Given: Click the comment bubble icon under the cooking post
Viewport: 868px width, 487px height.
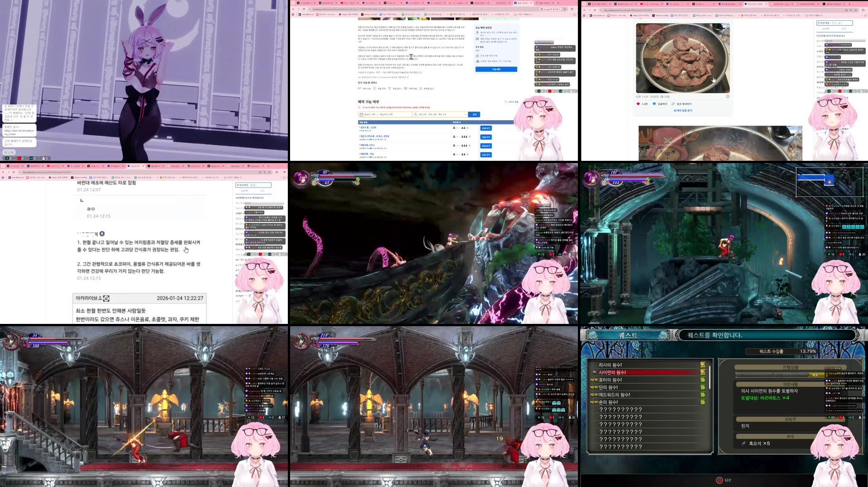Looking at the screenshot, I should click(x=654, y=103).
